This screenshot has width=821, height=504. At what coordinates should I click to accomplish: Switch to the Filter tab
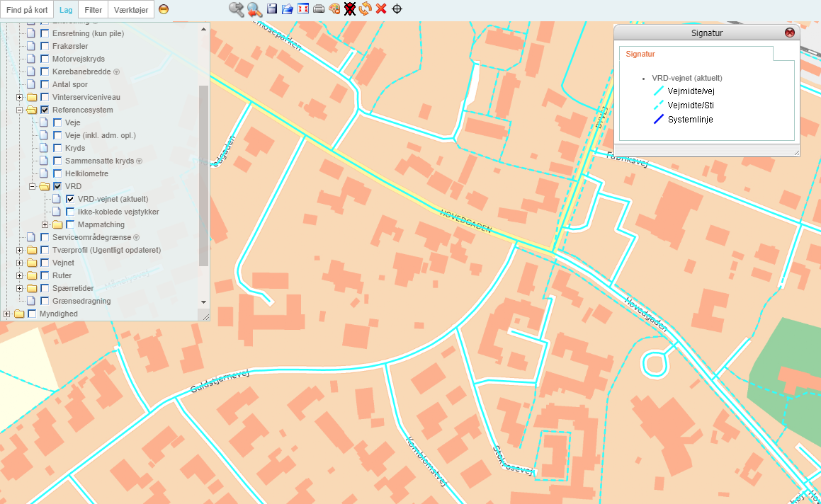coord(94,10)
